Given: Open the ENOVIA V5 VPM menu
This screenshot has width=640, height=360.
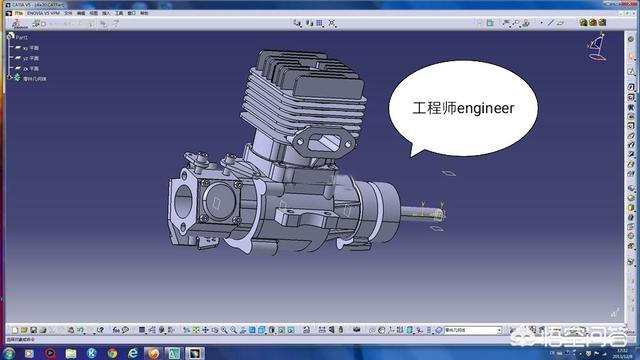Looking at the screenshot, I should [43, 13].
